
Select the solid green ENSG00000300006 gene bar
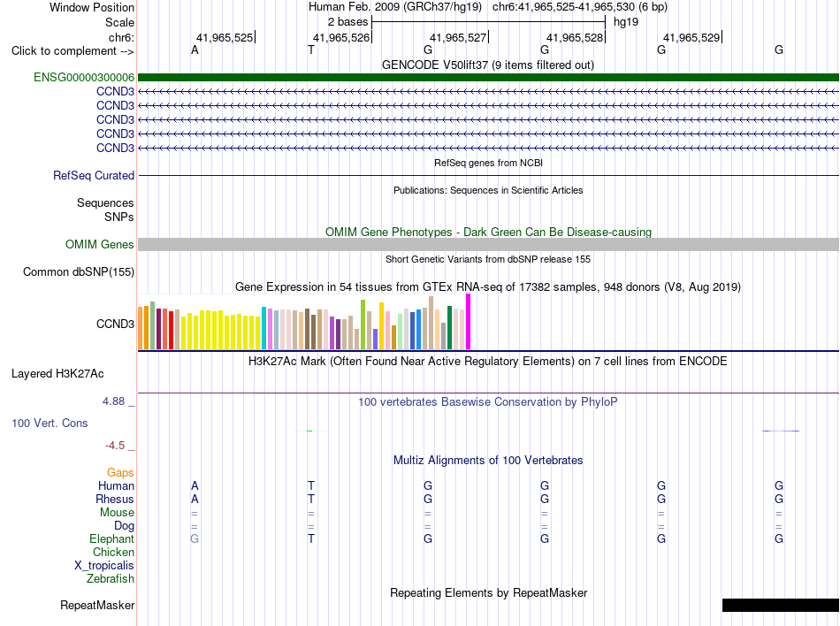[x=488, y=77]
